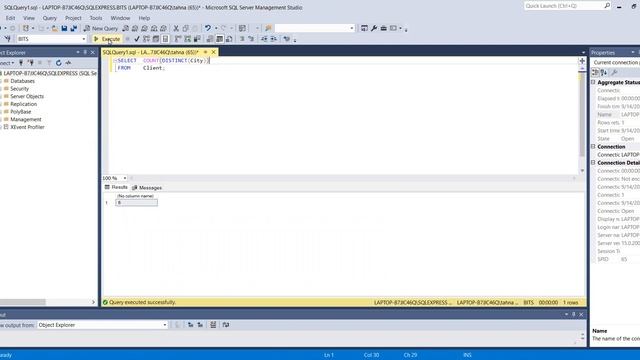
Task: Open the Object Explorer output source dropdown
Action: [165, 325]
